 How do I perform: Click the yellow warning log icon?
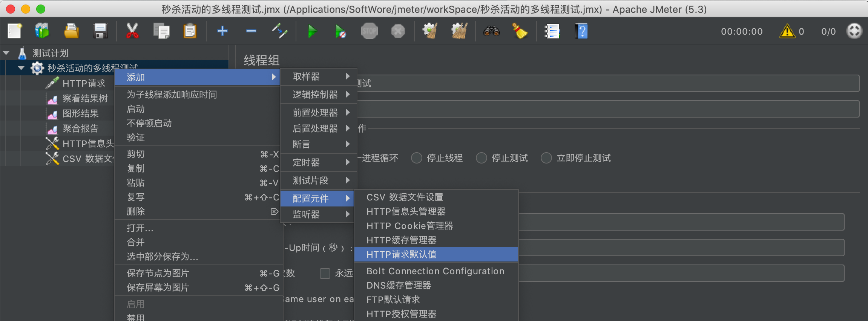(787, 31)
